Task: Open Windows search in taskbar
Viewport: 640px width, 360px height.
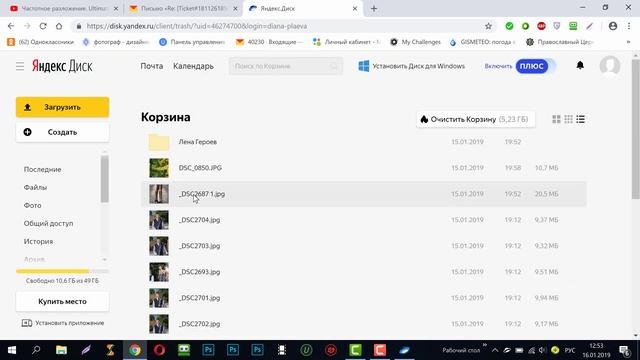Action: (36, 350)
